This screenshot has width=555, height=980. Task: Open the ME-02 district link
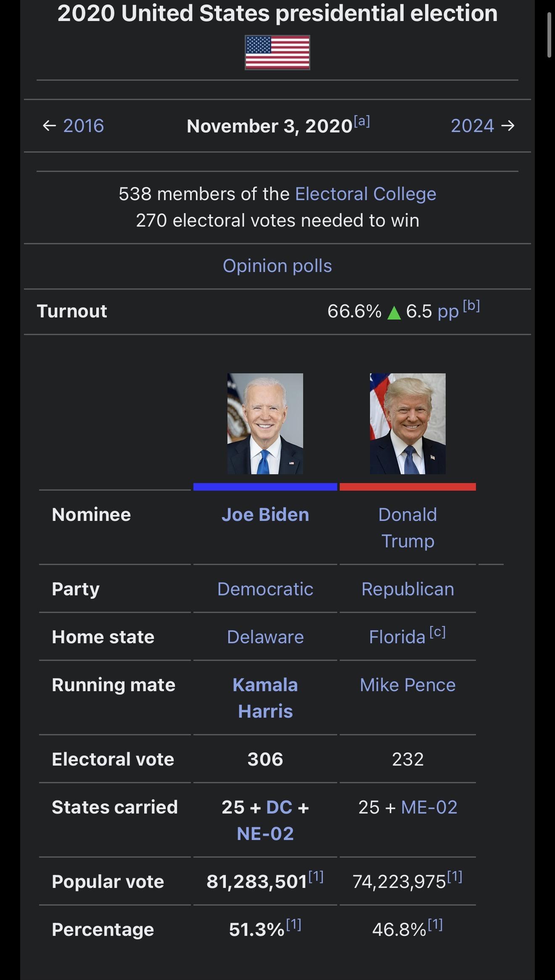(429, 807)
